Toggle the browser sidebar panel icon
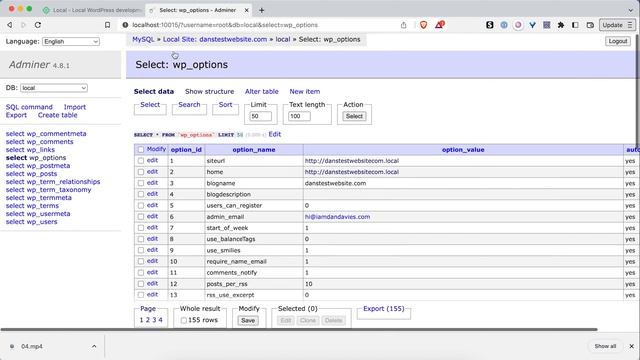Image resolution: width=640 pixels, height=360 pixels. click(x=575, y=25)
